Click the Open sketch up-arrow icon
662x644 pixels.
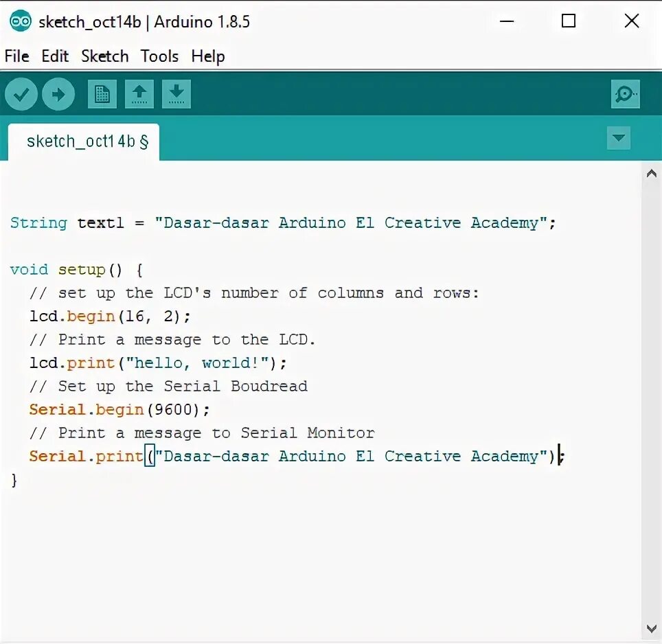[x=139, y=94]
